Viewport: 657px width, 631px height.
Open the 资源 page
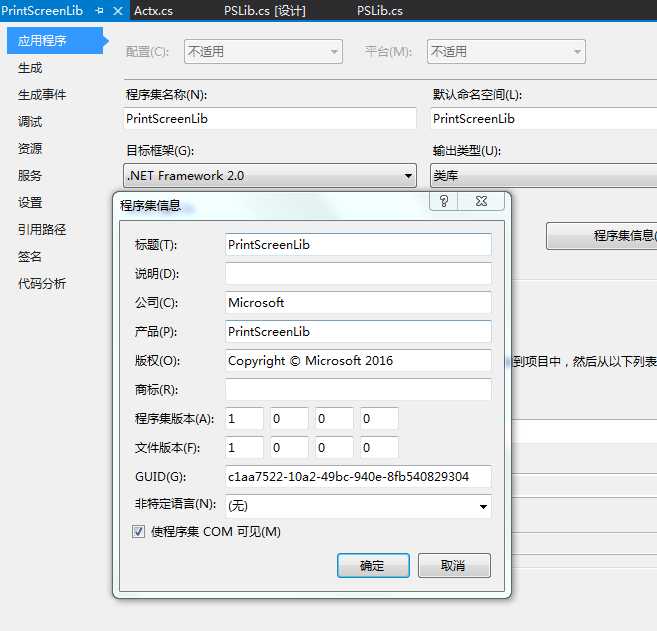point(30,148)
